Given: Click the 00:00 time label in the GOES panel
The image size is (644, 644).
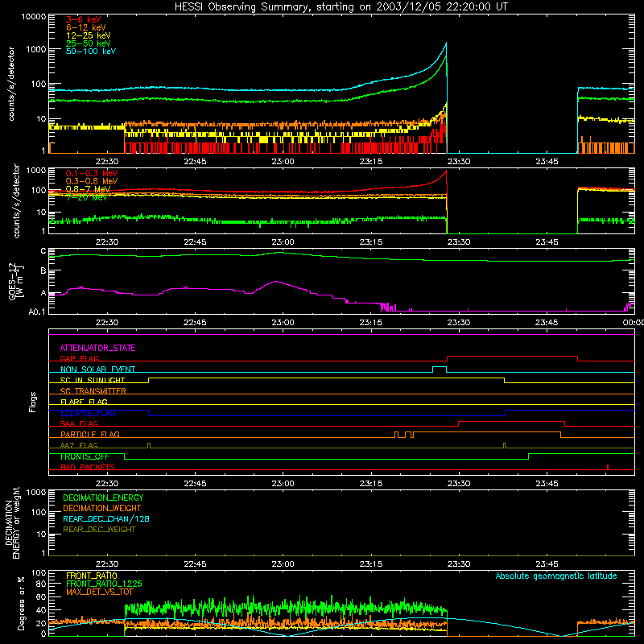Looking at the screenshot, I should (x=634, y=323).
